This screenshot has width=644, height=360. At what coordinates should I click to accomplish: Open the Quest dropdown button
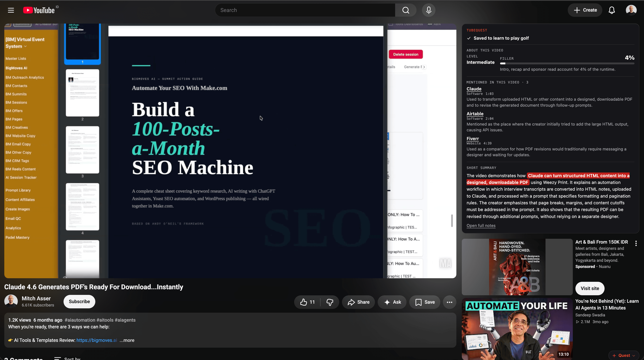click(x=624, y=355)
